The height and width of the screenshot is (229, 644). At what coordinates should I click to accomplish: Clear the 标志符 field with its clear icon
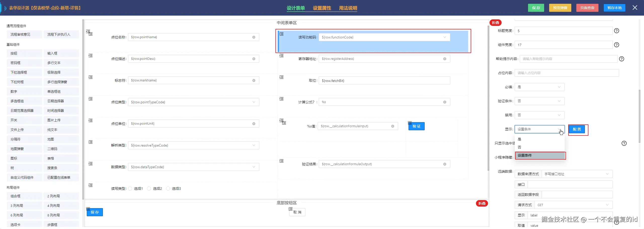(254, 80)
